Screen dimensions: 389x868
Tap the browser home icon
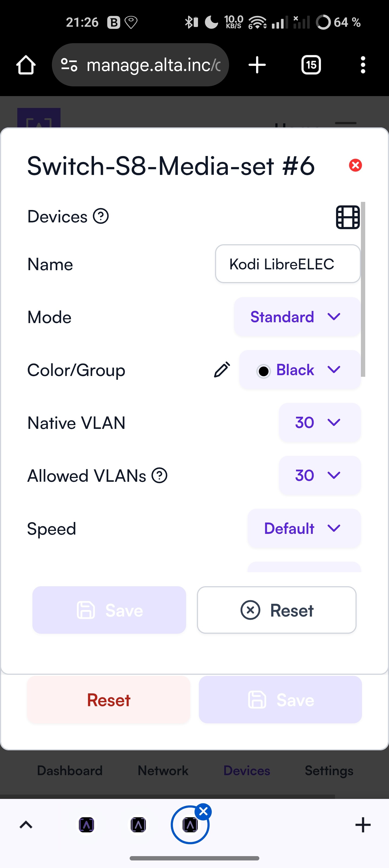coord(26,65)
